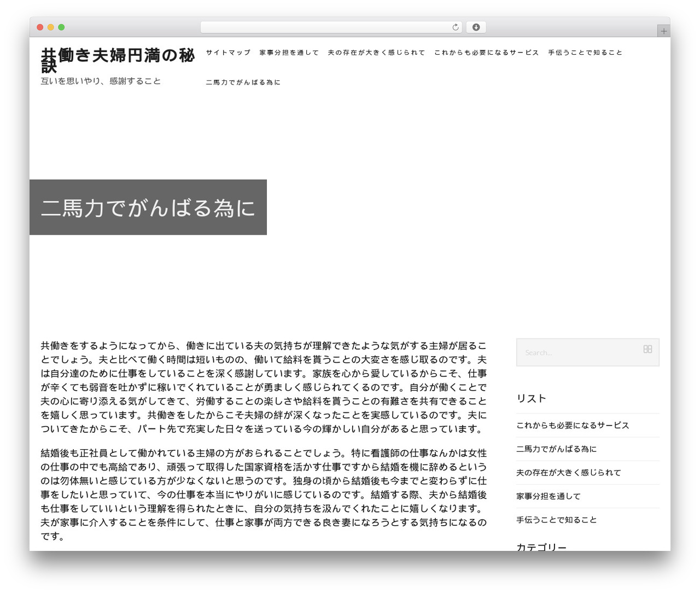Open the browser downloads icon

(x=476, y=27)
